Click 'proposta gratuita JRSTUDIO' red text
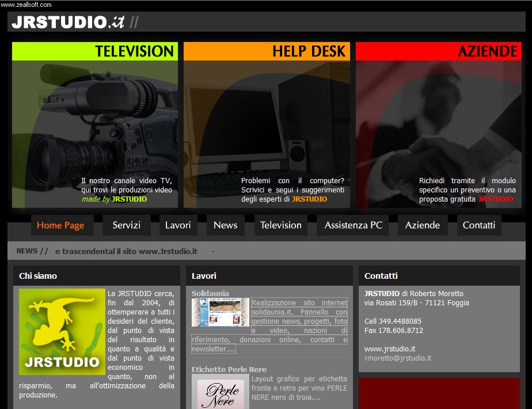The image size is (532, 409). point(466,199)
